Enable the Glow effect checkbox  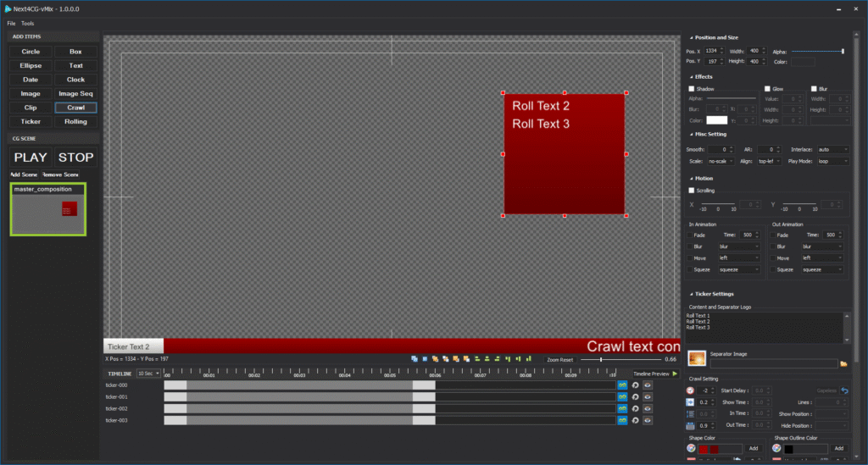(x=768, y=89)
